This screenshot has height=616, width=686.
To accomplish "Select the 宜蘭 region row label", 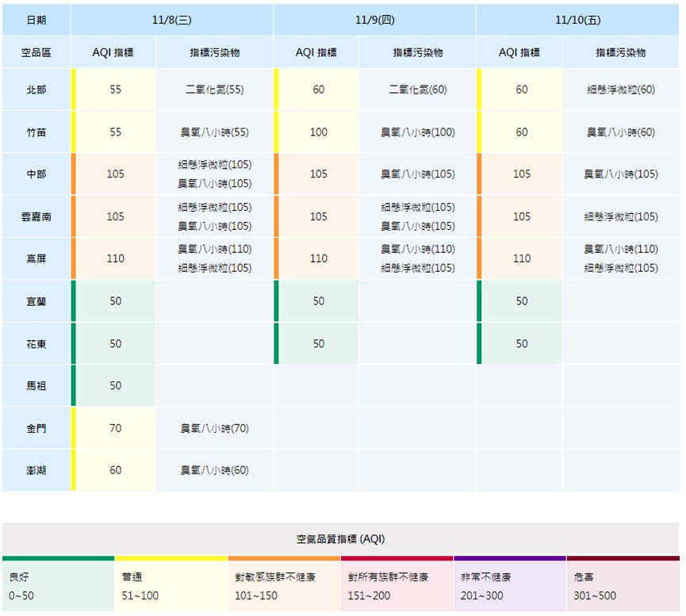I will click(x=36, y=301).
